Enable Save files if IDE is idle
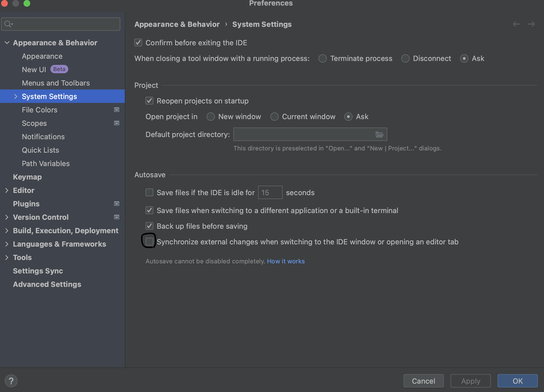The width and height of the screenshot is (544, 392). 149,192
